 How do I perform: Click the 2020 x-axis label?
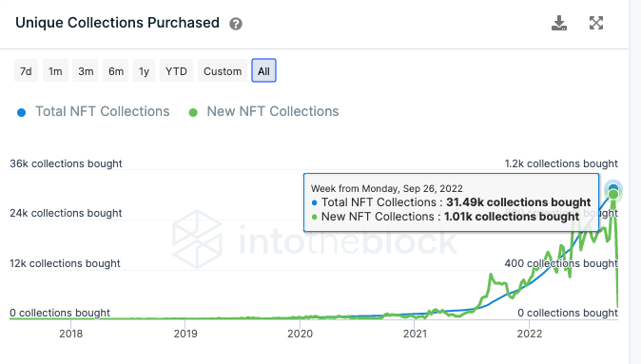coord(301,334)
